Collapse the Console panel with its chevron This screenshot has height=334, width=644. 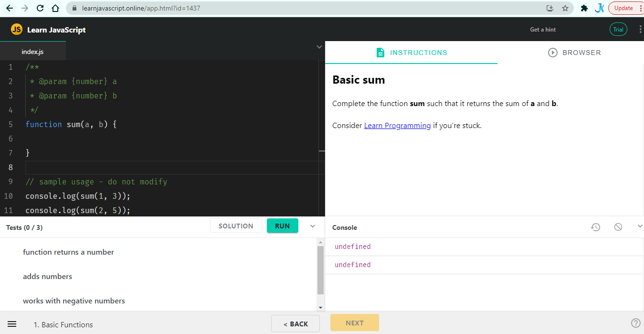[x=640, y=227]
